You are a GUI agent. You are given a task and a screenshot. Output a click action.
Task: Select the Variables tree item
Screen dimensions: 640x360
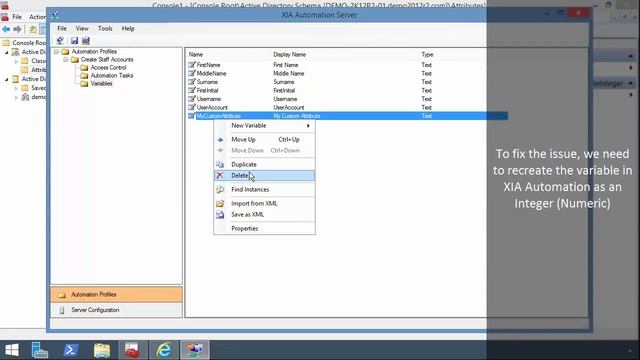coord(101,84)
